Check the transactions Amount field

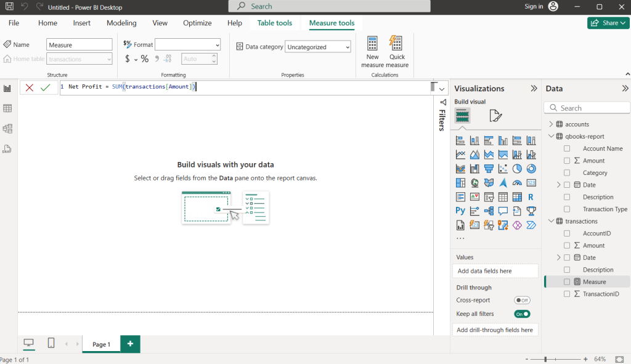click(x=567, y=245)
